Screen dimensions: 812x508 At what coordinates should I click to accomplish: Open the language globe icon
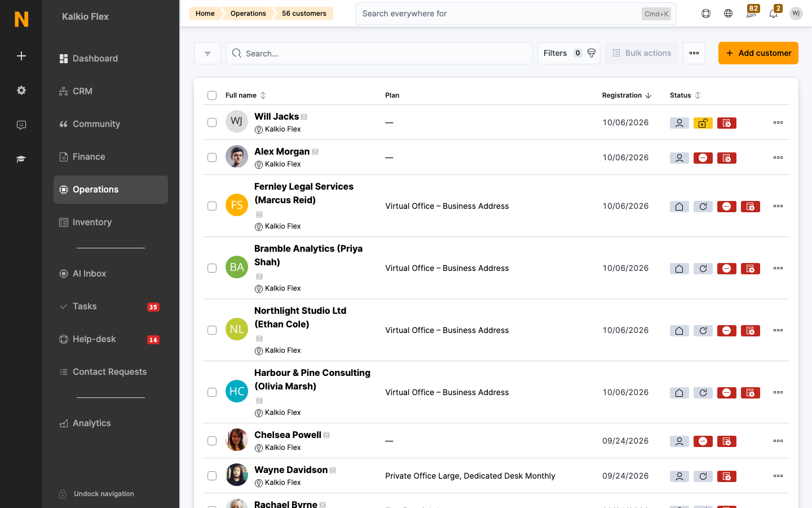coord(729,14)
